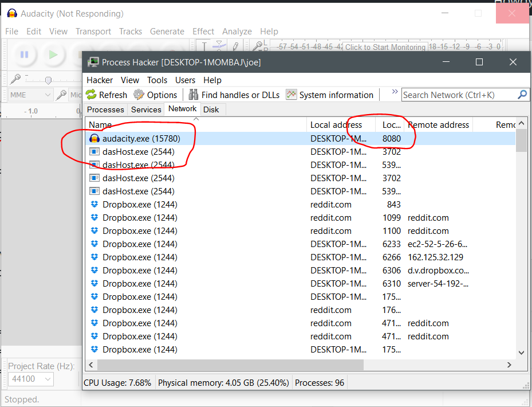Click the 'Loc...' local port column header

(390, 125)
